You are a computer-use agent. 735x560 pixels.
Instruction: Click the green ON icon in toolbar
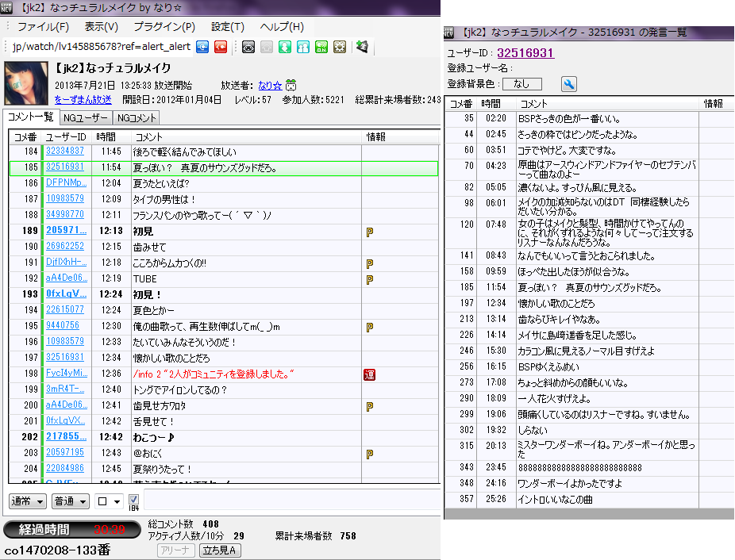coord(321,46)
